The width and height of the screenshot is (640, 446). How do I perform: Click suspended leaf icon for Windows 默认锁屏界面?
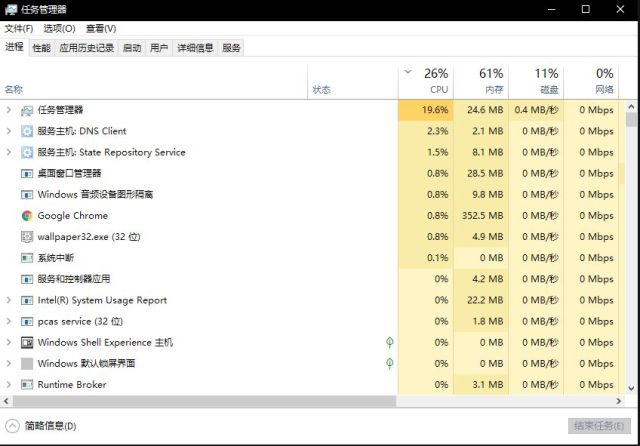(390, 363)
